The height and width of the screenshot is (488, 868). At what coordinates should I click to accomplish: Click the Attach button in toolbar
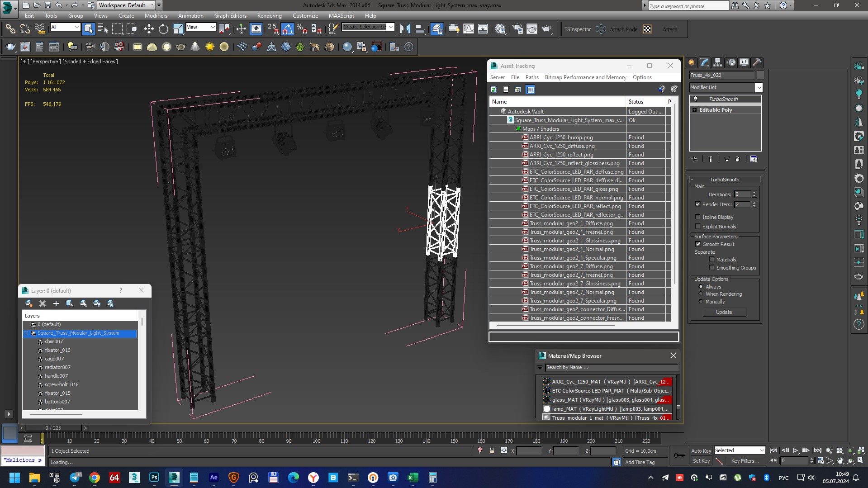click(670, 29)
